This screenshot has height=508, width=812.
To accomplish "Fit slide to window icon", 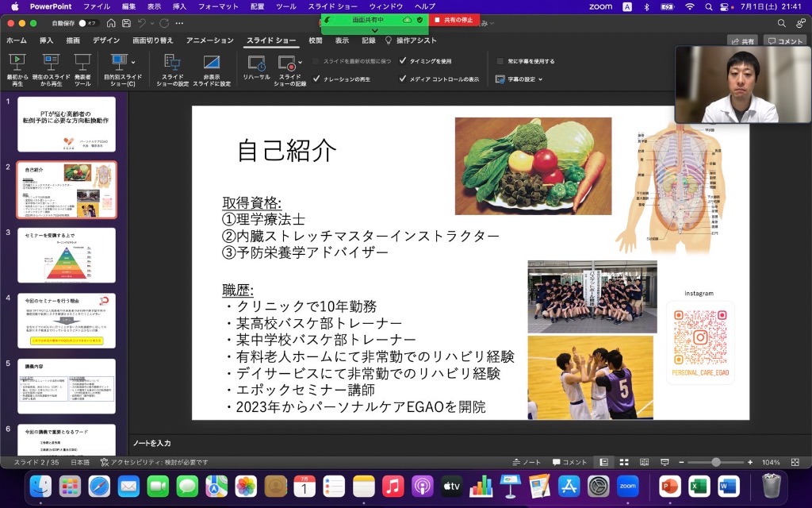I will click(795, 462).
